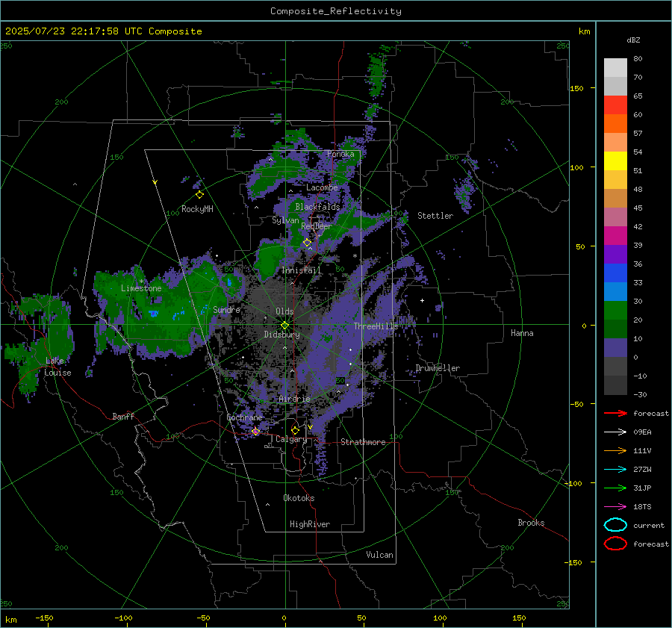
Task: Click the cyan 'current' ellipse icon
Action: (615, 525)
